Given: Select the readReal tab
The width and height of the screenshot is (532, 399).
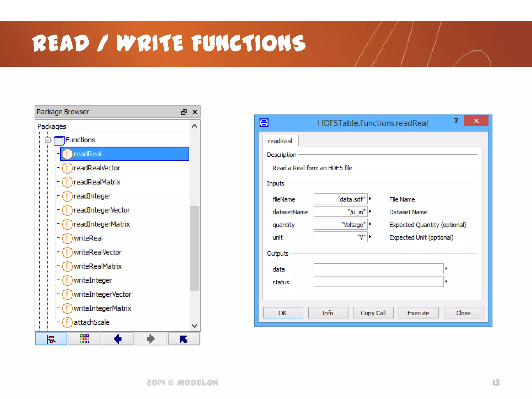Looking at the screenshot, I should pos(280,141).
